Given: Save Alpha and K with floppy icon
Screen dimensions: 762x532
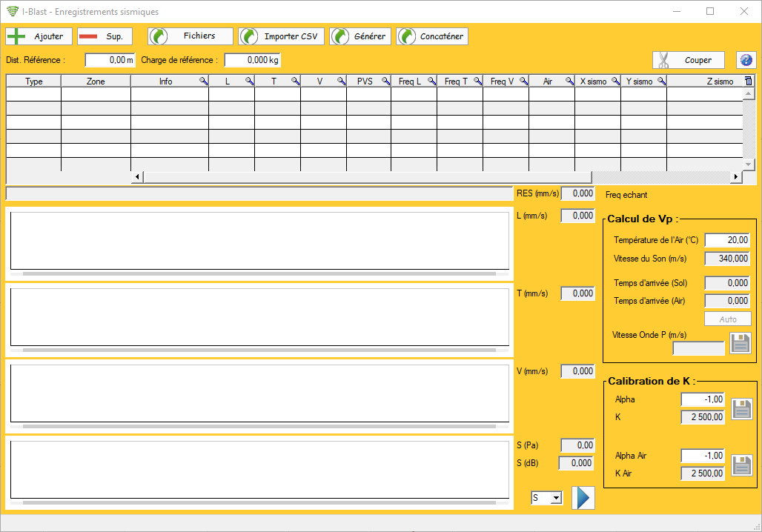Looking at the screenshot, I should (741, 408).
